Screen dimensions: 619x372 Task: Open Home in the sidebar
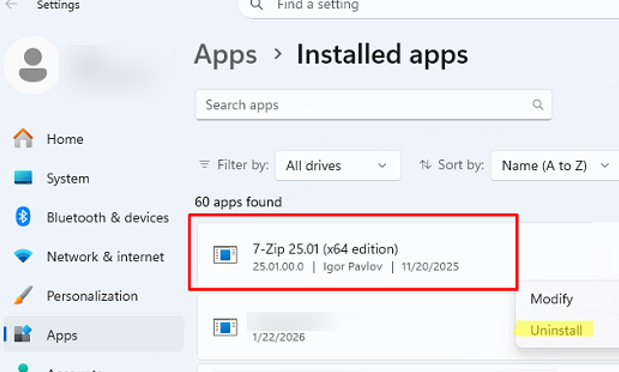(x=94, y=139)
